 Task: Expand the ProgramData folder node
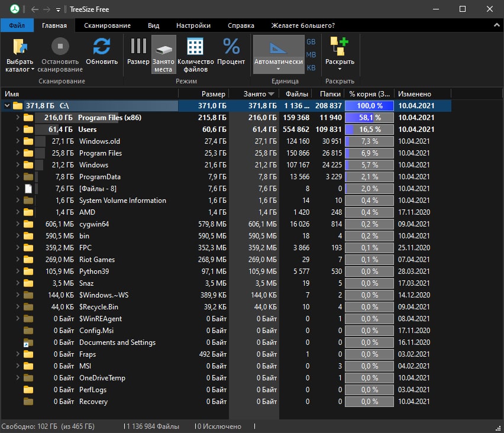18,176
